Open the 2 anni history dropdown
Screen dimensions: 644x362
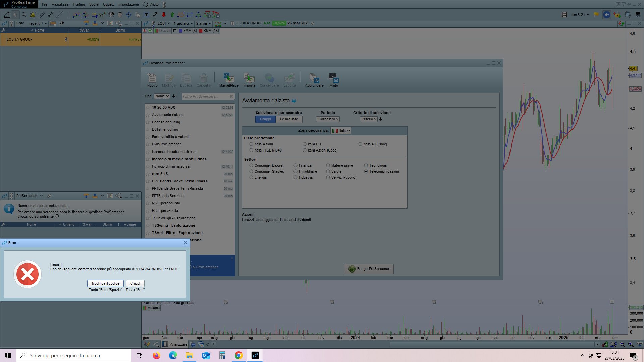point(203,23)
